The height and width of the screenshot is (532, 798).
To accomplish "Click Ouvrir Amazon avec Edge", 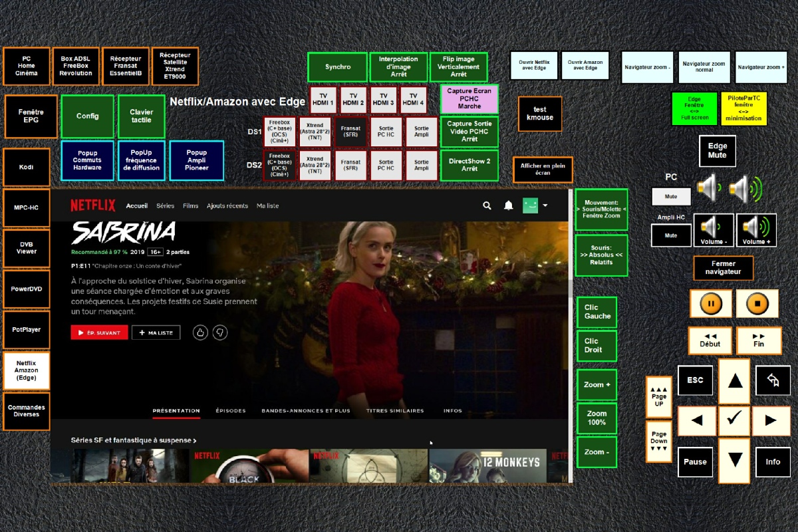I will [x=585, y=66].
